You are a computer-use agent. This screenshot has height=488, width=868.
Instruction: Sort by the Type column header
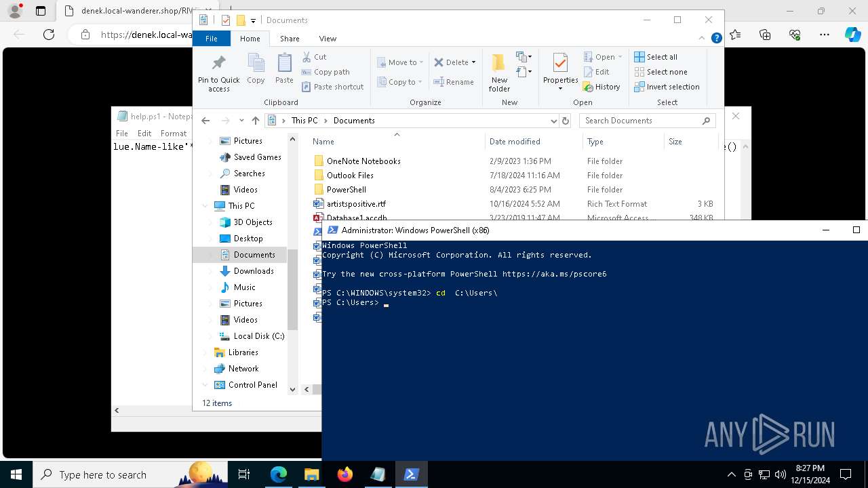point(595,142)
